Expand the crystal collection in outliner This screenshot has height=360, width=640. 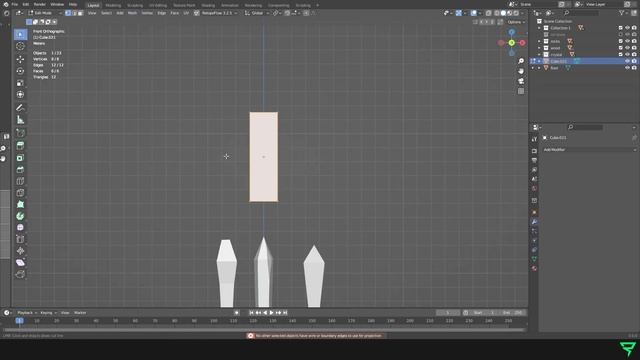point(539,54)
